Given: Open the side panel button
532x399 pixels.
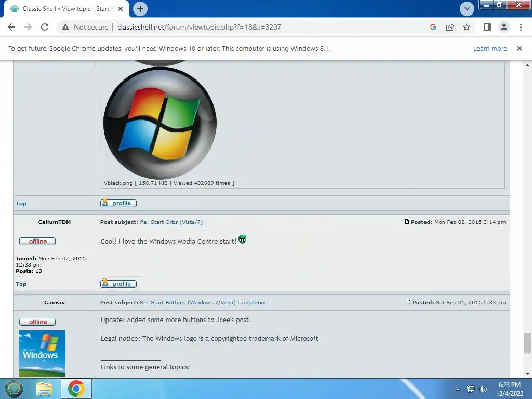Looking at the screenshot, I should point(487,27).
